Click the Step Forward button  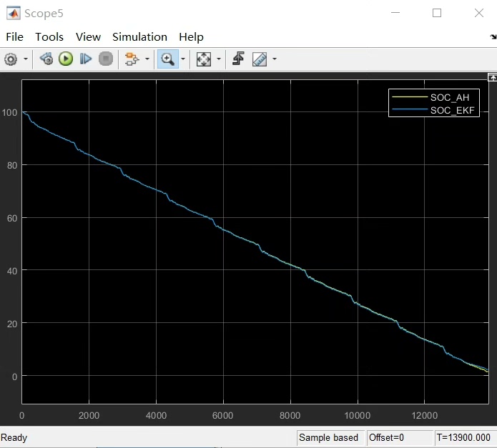click(x=86, y=59)
